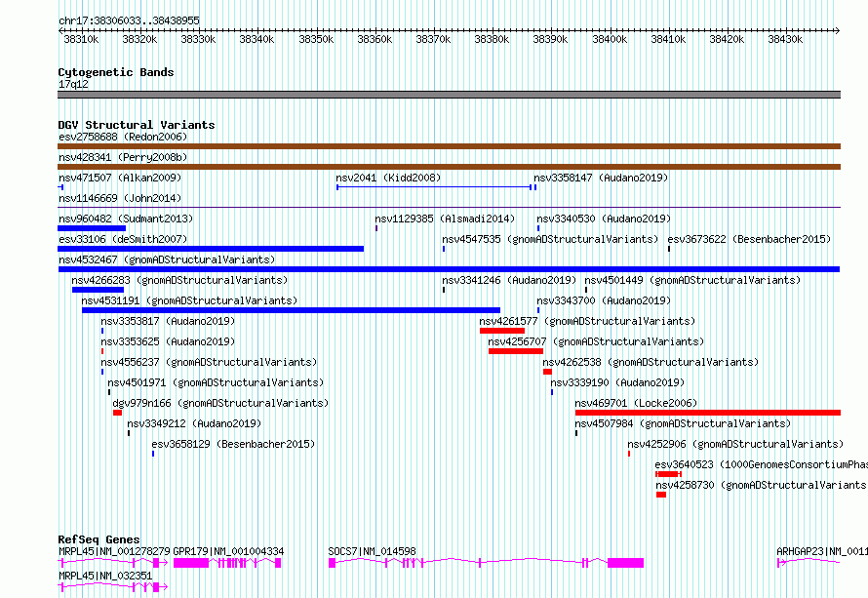Click the Cytogenetic Bands track title
The width and height of the screenshot is (868, 598).
[116, 72]
